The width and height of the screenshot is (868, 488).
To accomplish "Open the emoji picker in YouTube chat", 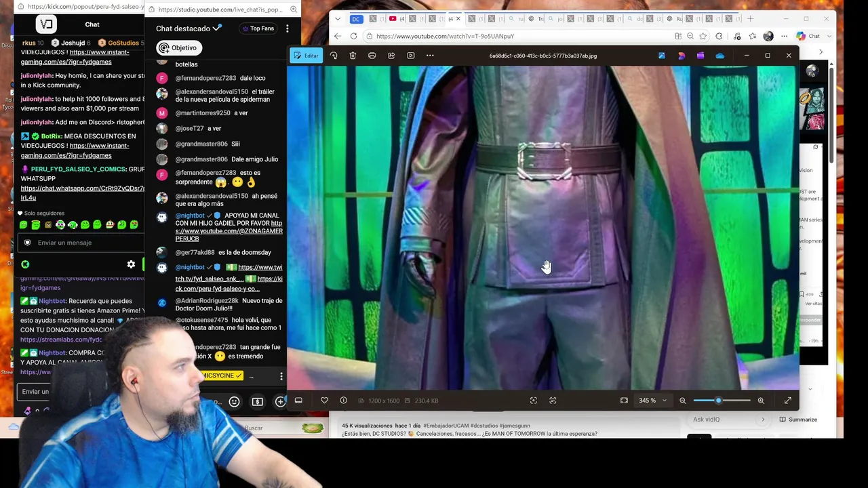I will (x=234, y=402).
